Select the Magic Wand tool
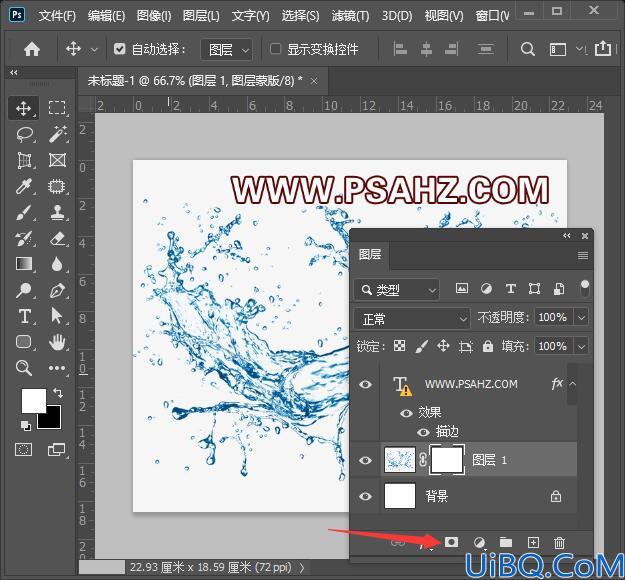 click(58, 134)
